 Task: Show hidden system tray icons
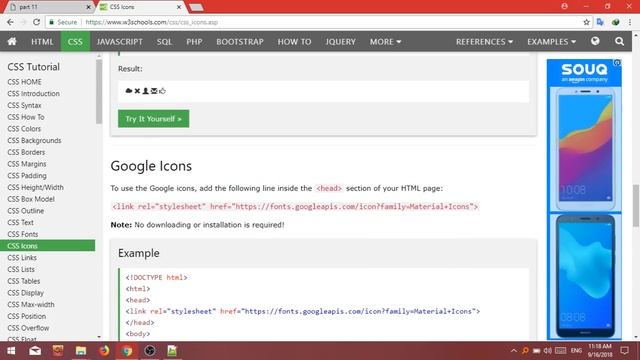[513, 351]
